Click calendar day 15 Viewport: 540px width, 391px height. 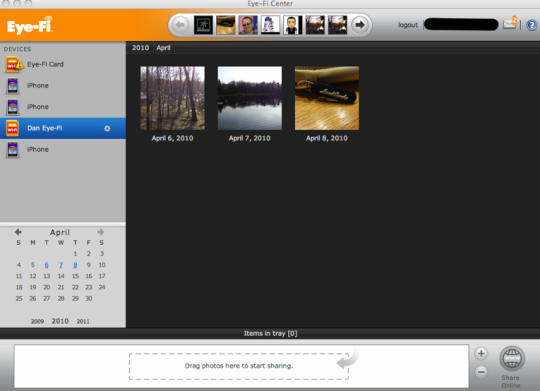click(75, 276)
